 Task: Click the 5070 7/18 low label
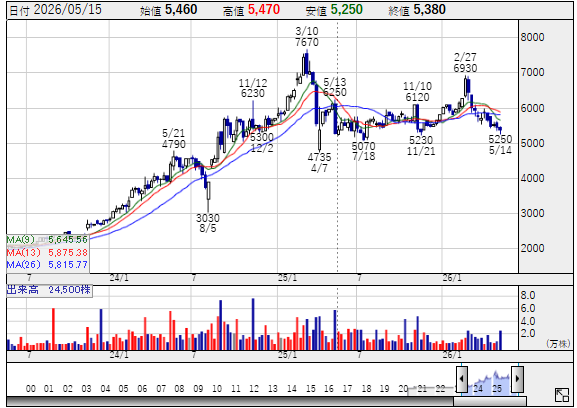tap(364, 151)
